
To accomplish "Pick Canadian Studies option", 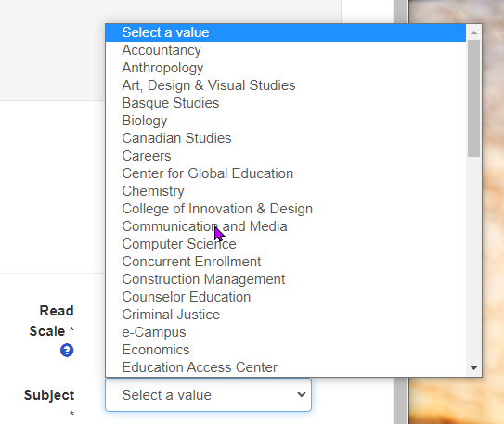I will [x=286, y=138].
